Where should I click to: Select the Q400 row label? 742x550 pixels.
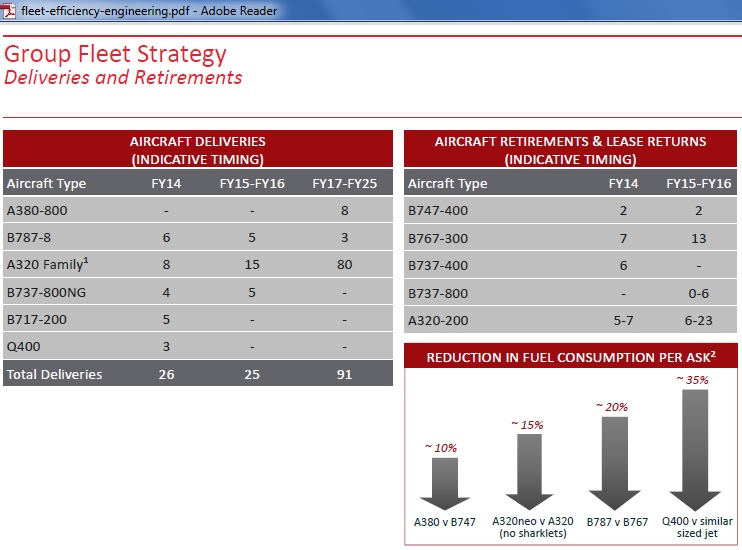pyautogui.click(x=24, y=346)
